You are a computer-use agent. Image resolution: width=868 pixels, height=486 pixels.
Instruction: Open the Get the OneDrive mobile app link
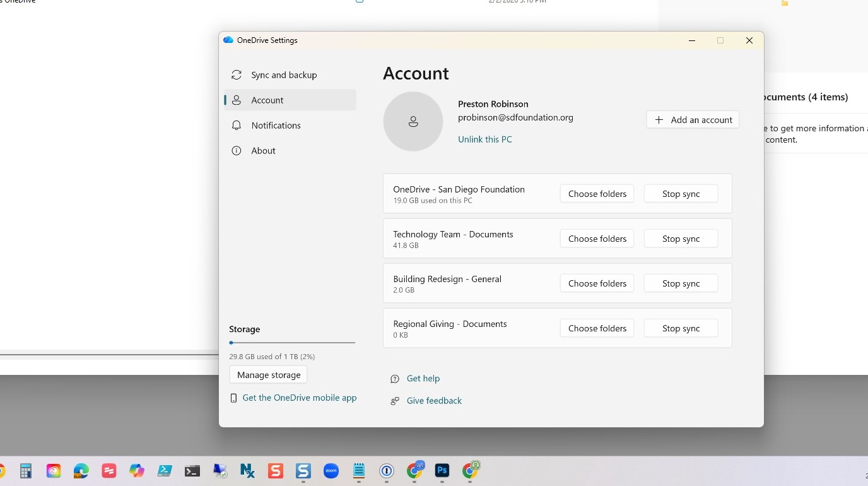pyautogui.click(x=300, y=398)
